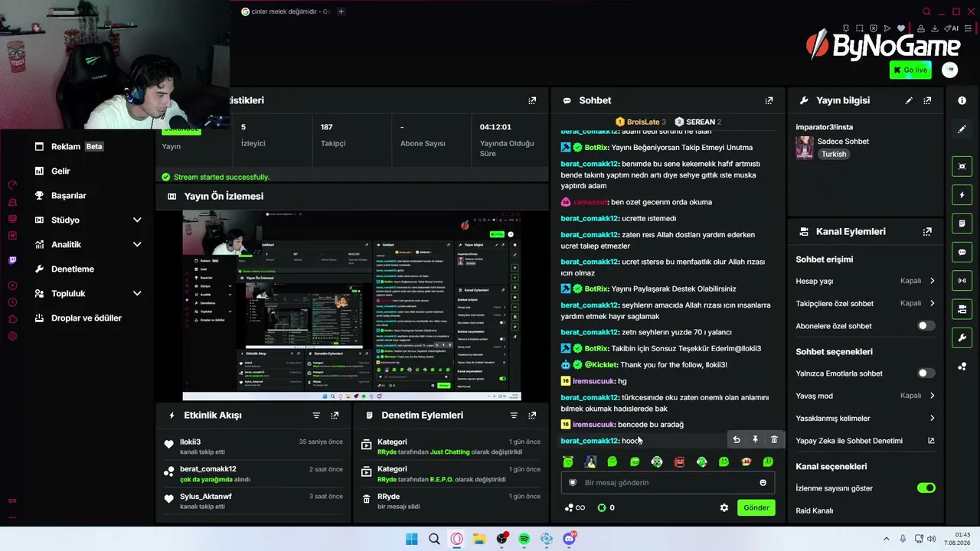Viewport: 980px width, 551px height.
Task: Toggle the chat bubble panel icon in right sidebar
Action: click(962, 252)
